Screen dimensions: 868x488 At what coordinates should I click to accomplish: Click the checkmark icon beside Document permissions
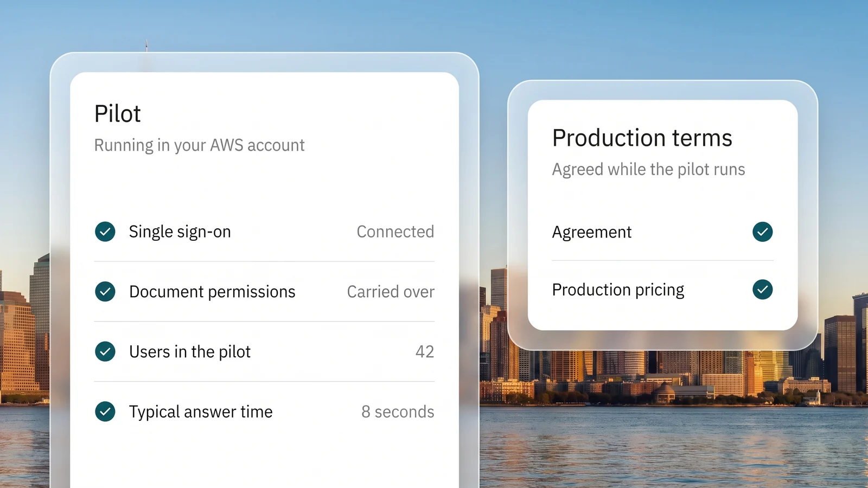(x=105, y=292)
